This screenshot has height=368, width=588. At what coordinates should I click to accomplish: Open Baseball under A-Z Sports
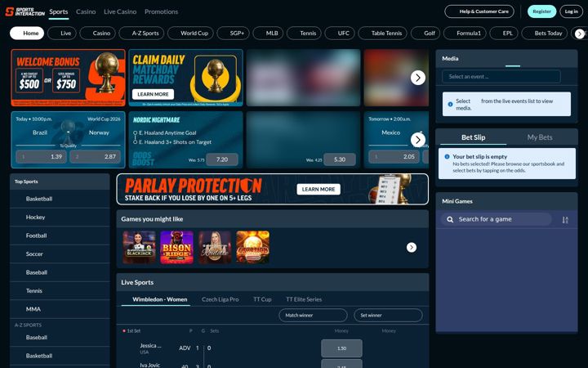click(x=60, y=337)
